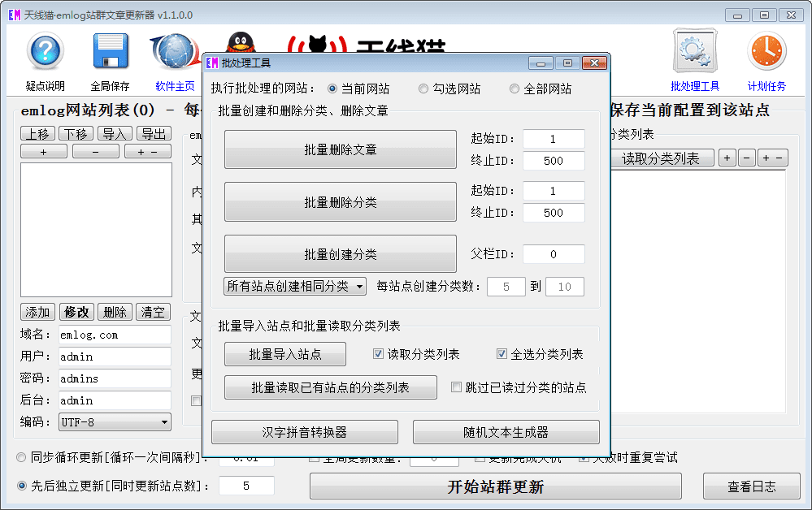Edit 后台 field containing admin

(x=115, y=400)
